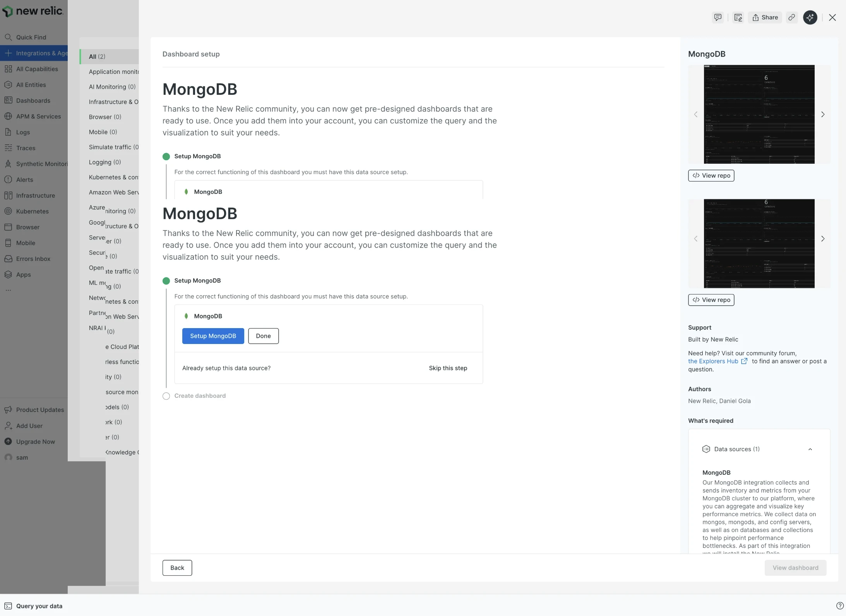Screen dimensions: 846x616
Task: Select the All (2) category
Action: coord(110,56)
